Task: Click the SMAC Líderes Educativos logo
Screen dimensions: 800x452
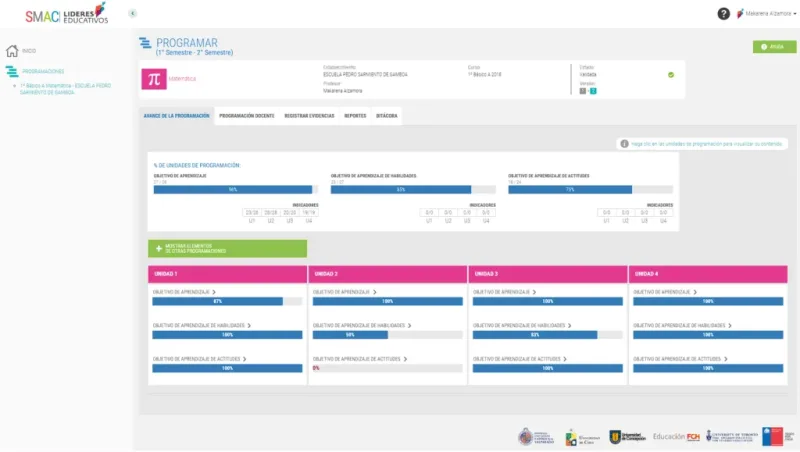Action: click(x=66, y=13)
